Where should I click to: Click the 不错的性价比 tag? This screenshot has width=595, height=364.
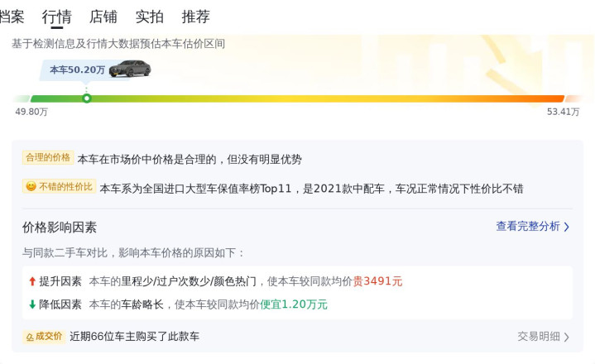(60, 186)
